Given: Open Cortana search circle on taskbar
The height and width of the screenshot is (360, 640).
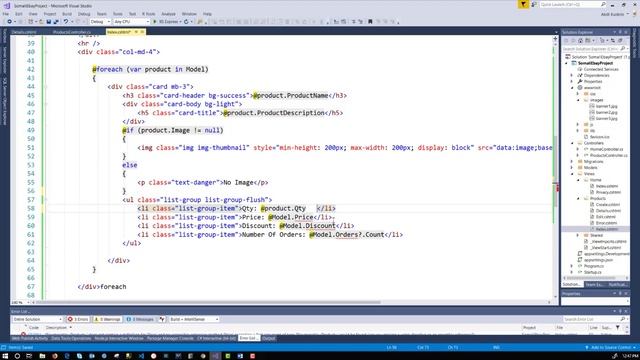Looking at the screenshot, I should [17, 356].
